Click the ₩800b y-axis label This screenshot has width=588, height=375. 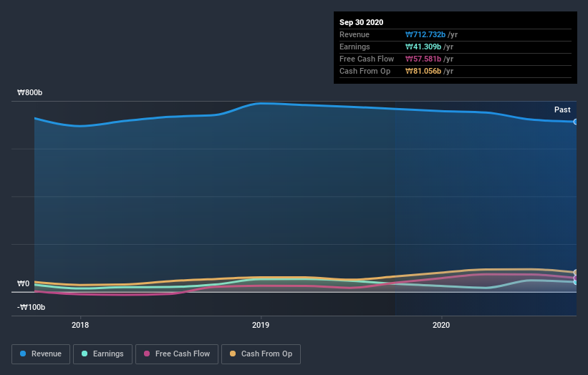point(29,92)
